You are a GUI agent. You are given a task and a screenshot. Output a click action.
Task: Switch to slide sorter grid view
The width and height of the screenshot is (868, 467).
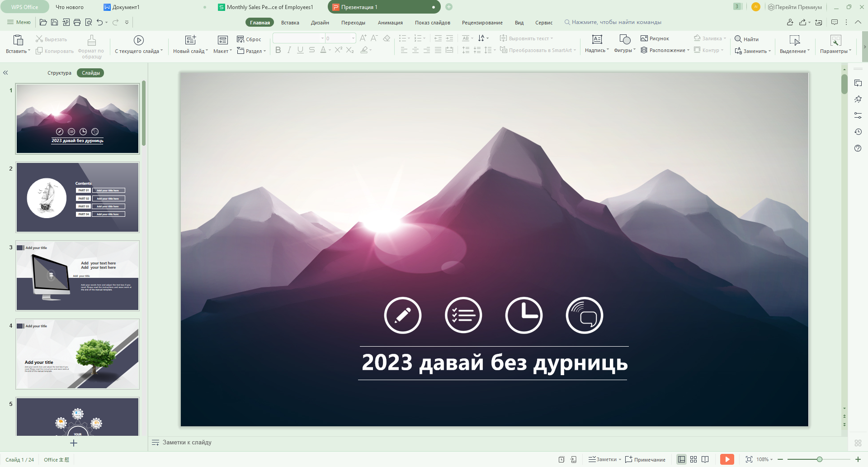[x=693, y=459]
